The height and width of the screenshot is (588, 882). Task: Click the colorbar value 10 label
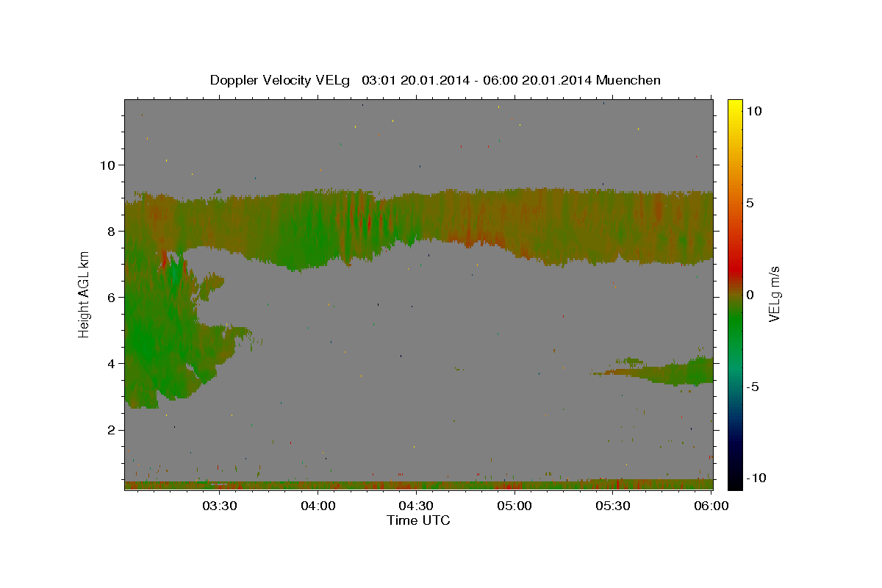click(753, 110)
